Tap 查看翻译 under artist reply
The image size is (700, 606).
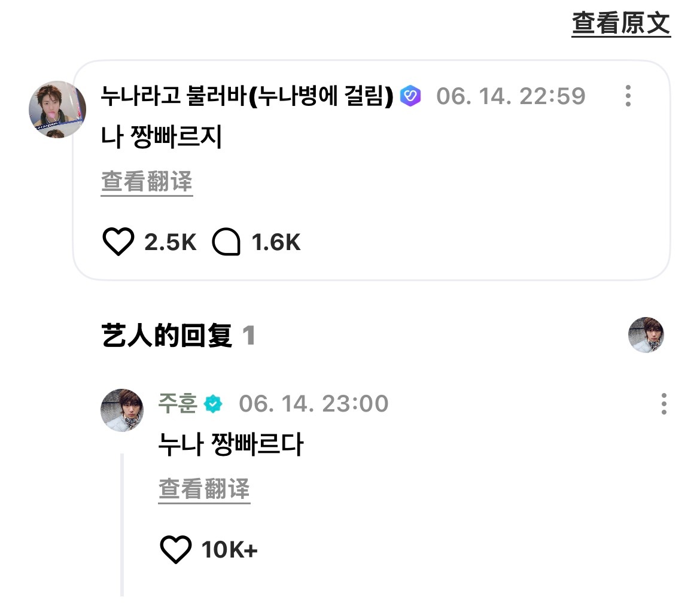205,489
